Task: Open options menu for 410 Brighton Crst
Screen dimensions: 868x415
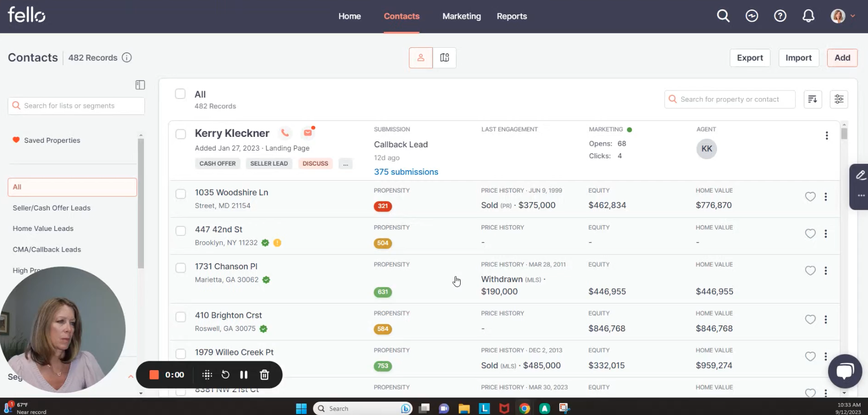Action: [826, 319]
